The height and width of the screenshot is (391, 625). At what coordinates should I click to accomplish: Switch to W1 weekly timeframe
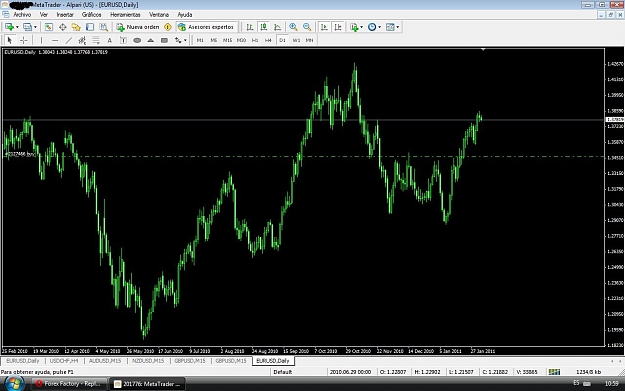pos(296,40)
